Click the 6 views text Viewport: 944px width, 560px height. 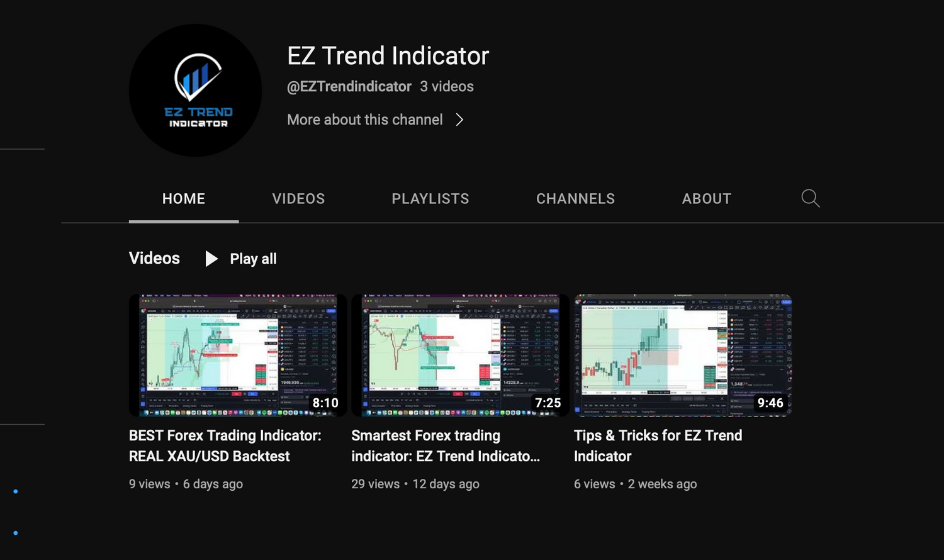click(x=595, y=484)
